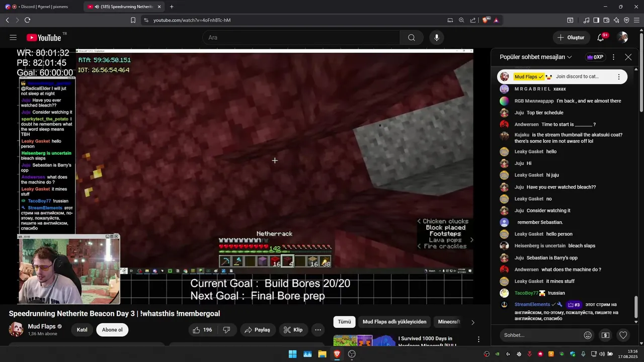Open the YouTube hamburger guide menu
The image size is (644, 362).
[x=13, y=38]
